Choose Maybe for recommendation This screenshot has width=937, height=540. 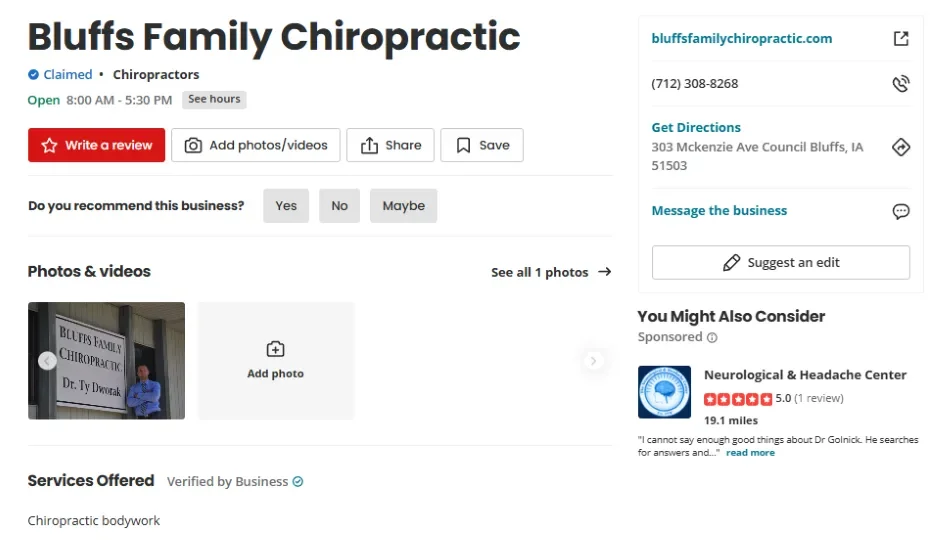click(403, 205)
